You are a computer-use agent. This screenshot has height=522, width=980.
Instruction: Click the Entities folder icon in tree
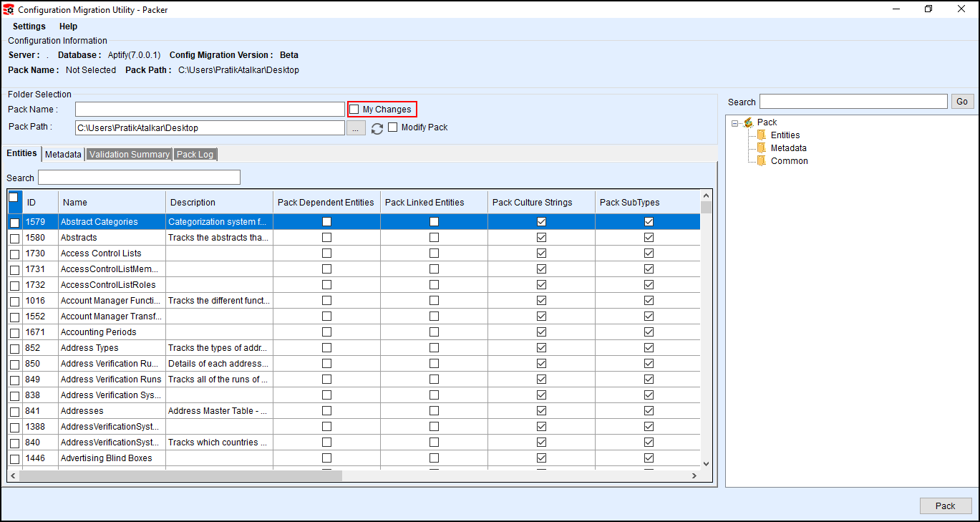(762, 135)
